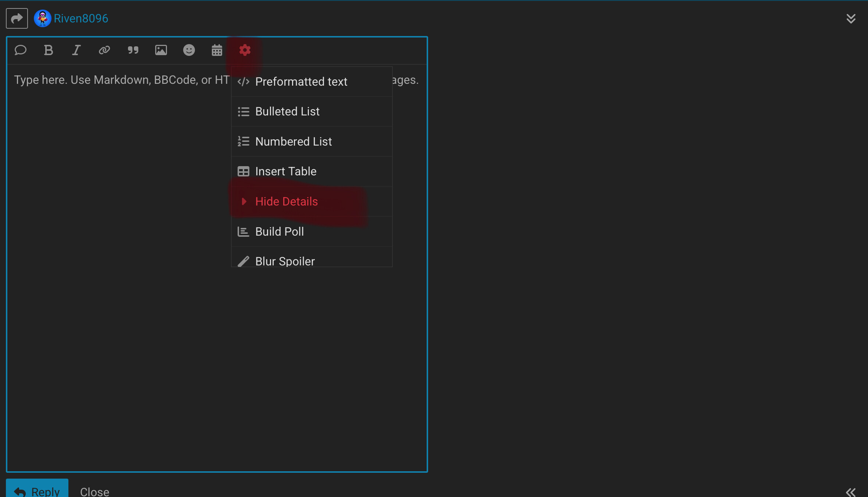This screenshot has height=497, width=868.
Task: Insert a blockquote
Action: [133, 50]
